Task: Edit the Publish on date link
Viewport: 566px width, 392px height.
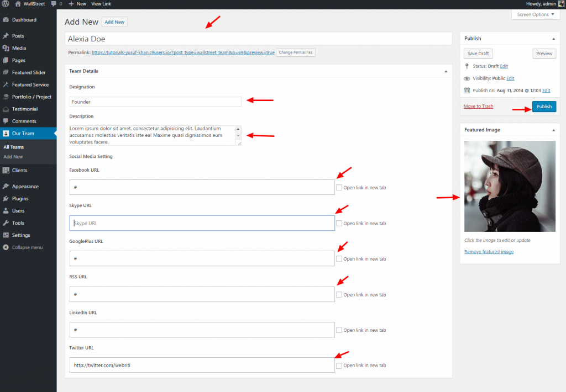Action: (546, 91)
